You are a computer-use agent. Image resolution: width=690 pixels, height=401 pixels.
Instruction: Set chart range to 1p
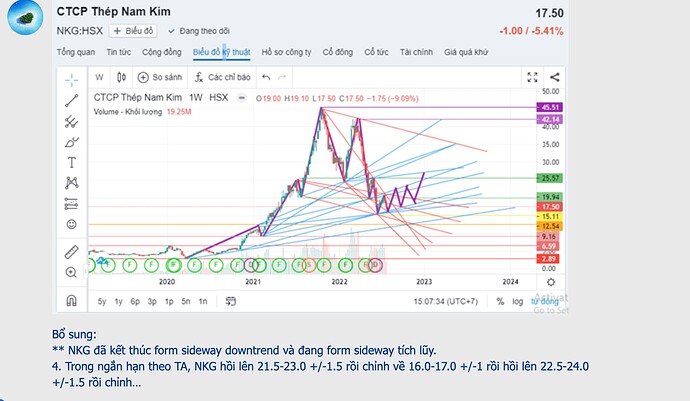169,302
